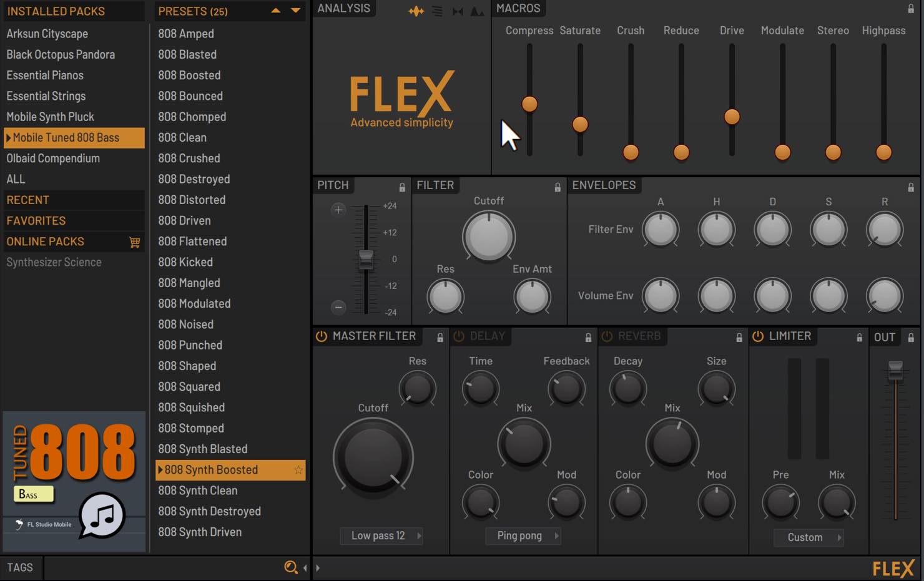Select the Essential Pianos pack
Image resolution: width=924 pixels, height=581 pixels.
[x=74, y=76]
